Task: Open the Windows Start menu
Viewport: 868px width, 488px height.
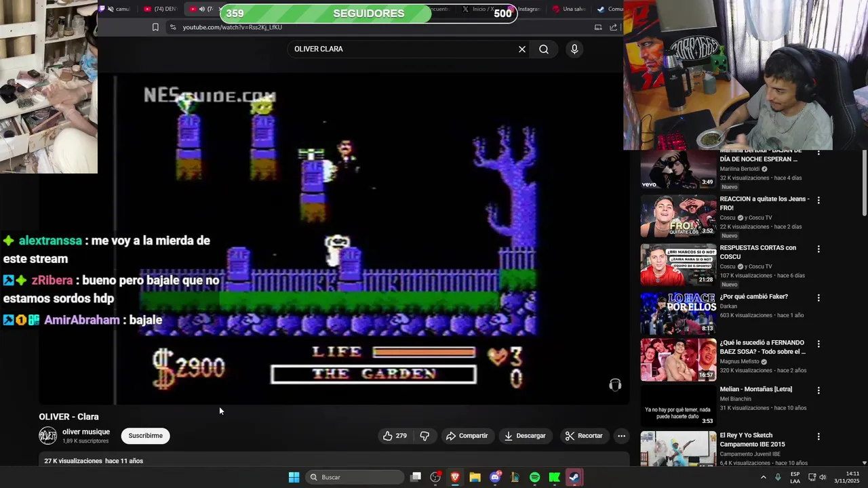Action: [294, 477]
